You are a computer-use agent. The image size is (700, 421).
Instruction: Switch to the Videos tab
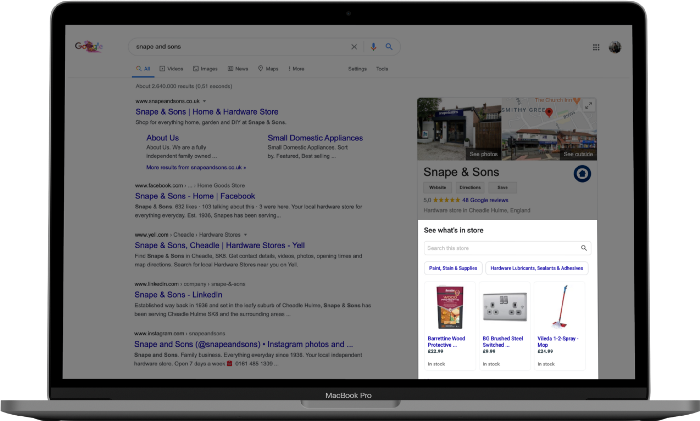(x=171, y=69)
